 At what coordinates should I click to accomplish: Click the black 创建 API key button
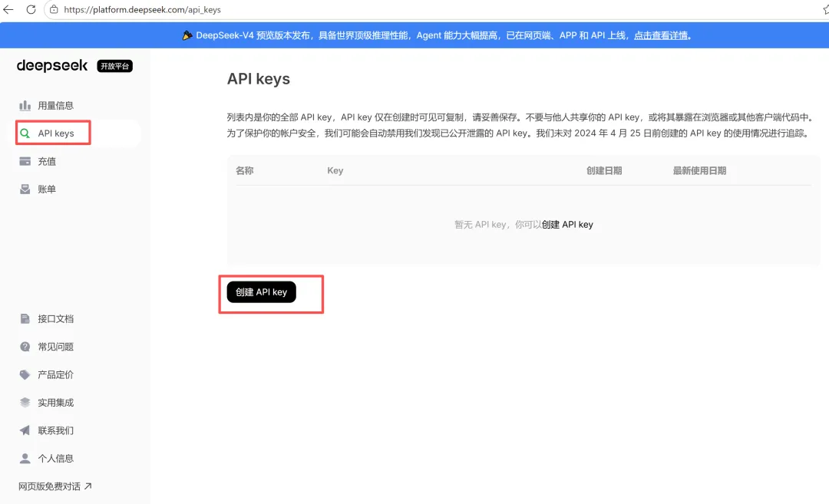261,292
